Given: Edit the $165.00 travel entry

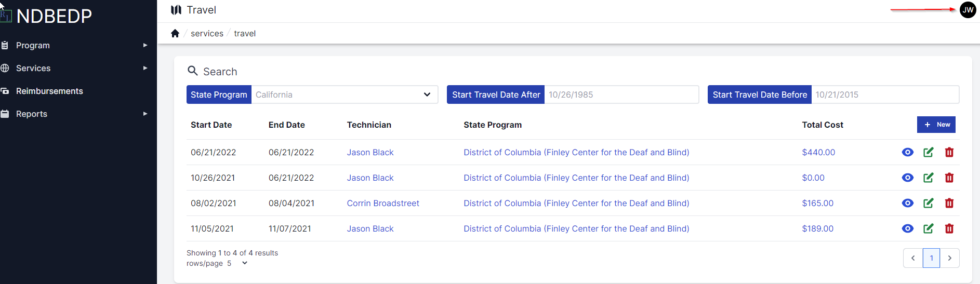Looking at the screenshot, I should tap(928, 203).
